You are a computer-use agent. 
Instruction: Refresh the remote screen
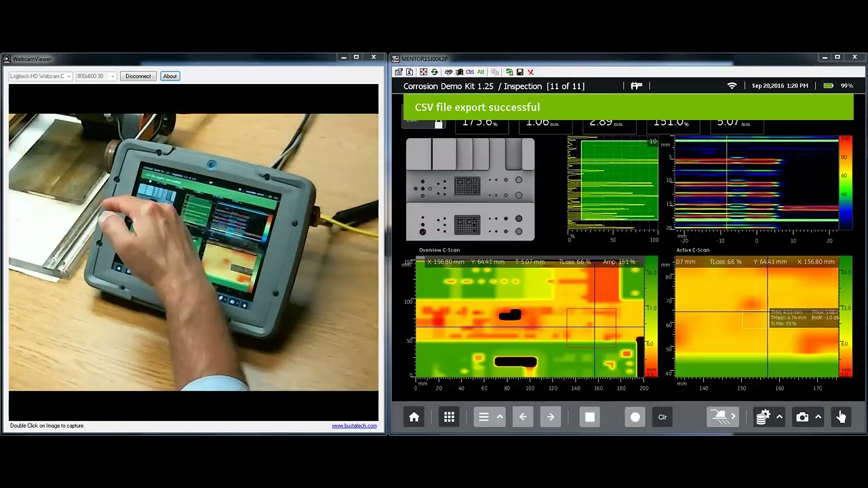coord(435,72)
